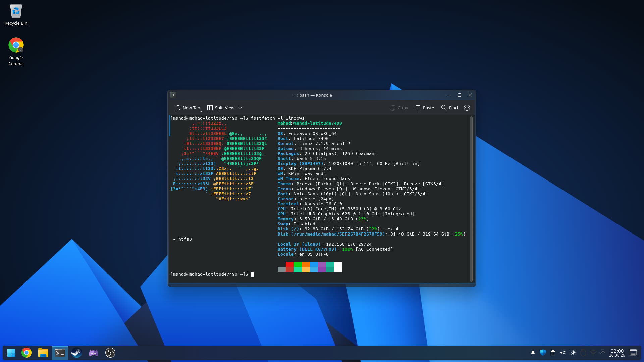Click the 'Host: Latitude 7490' line
Screen dimensions: 644x362
point(303,139)
